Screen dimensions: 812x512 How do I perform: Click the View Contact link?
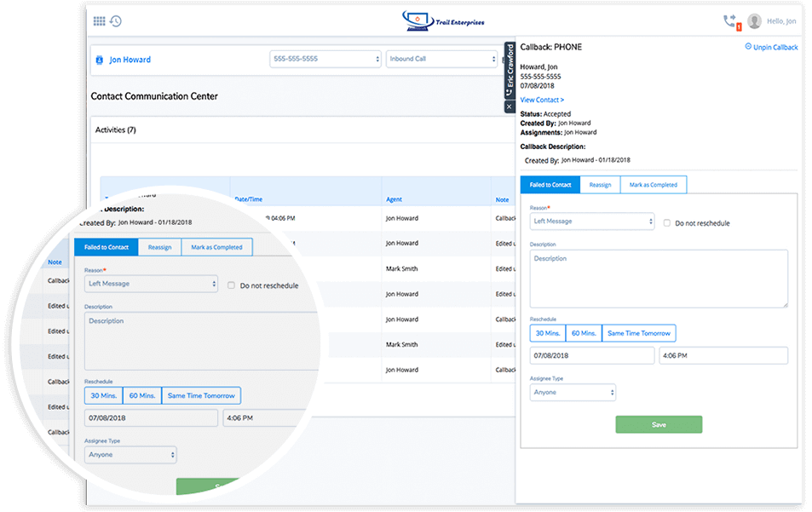click(x=542, y=100)
